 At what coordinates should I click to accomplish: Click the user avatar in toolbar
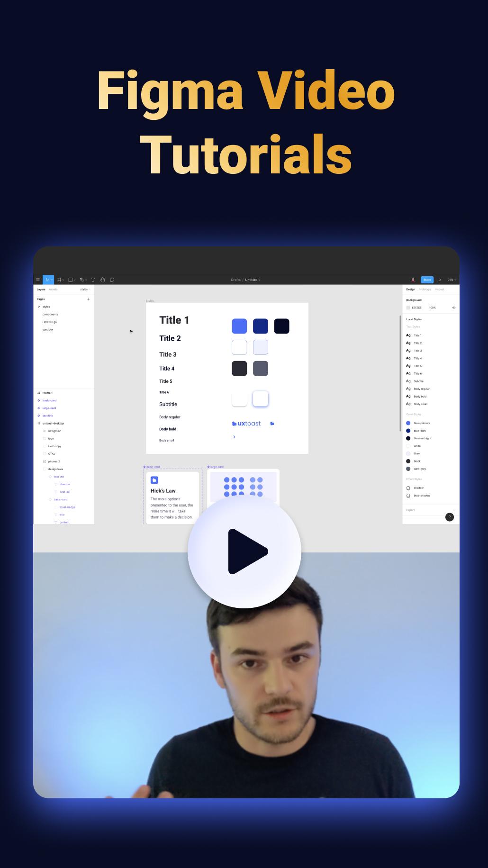[x=413, y=280]
